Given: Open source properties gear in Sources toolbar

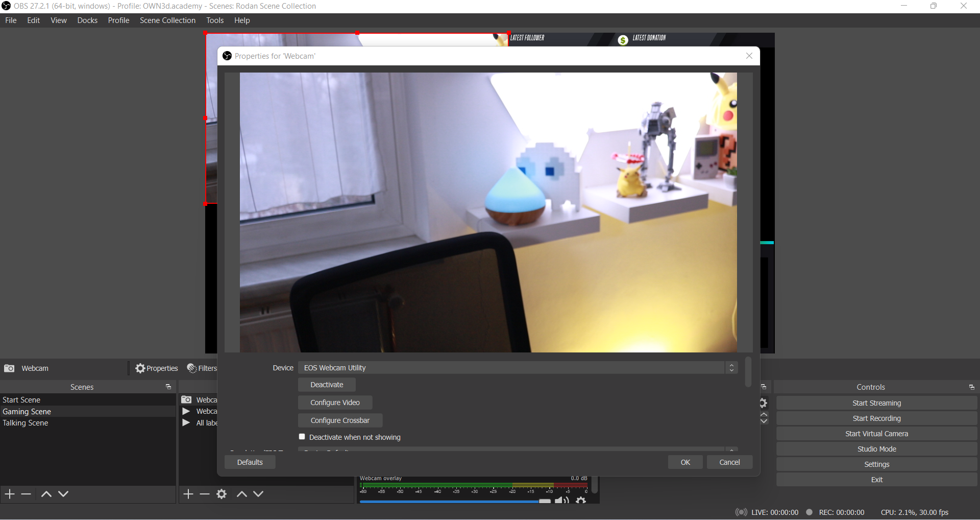Looking at the screenshot, I should click(x=222, y=494).
